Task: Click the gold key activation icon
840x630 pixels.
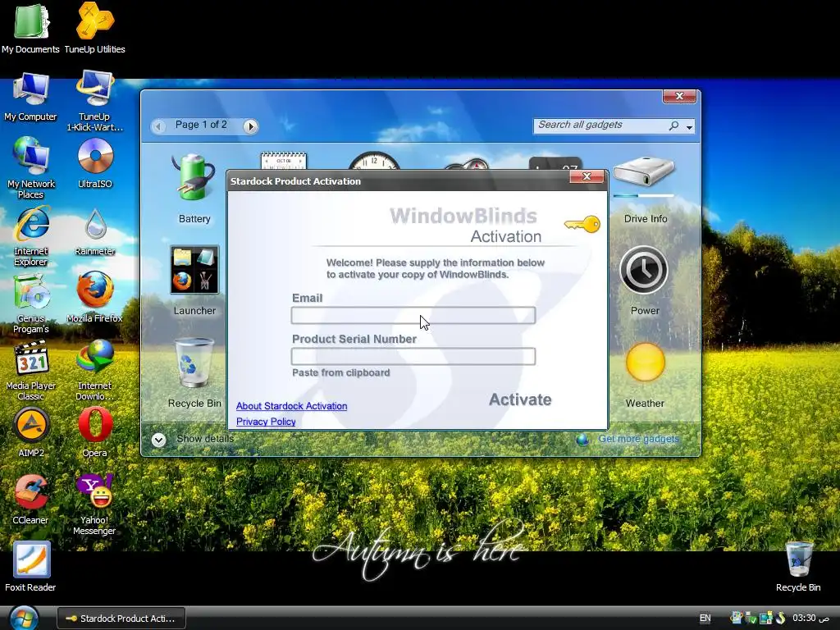Action: click(582, 225)
